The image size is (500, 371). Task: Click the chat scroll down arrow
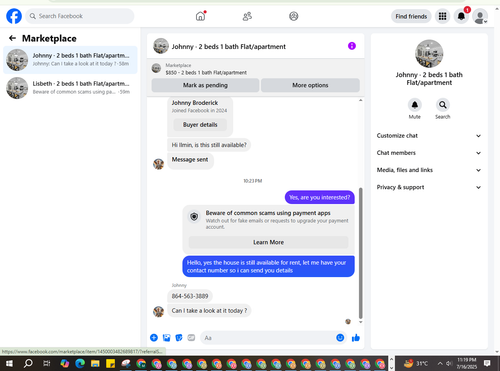tap(360, 322)
